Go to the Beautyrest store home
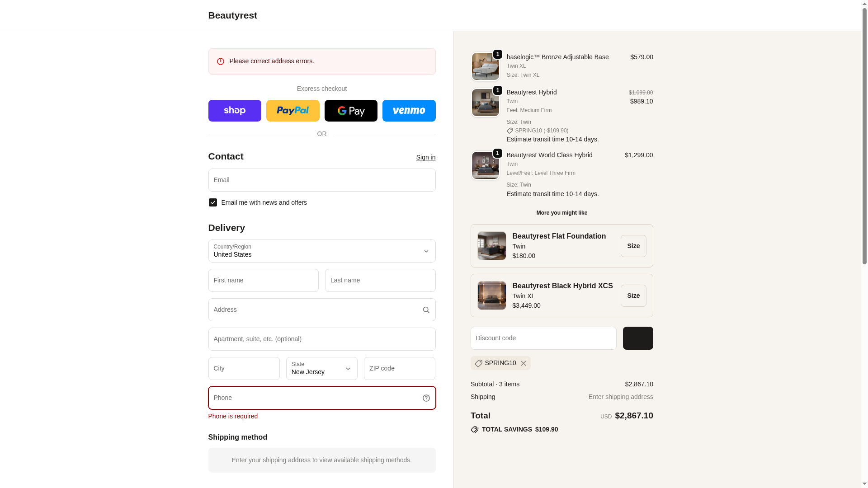The height and width of the screenshot is (488, 868). pos(232,15)
